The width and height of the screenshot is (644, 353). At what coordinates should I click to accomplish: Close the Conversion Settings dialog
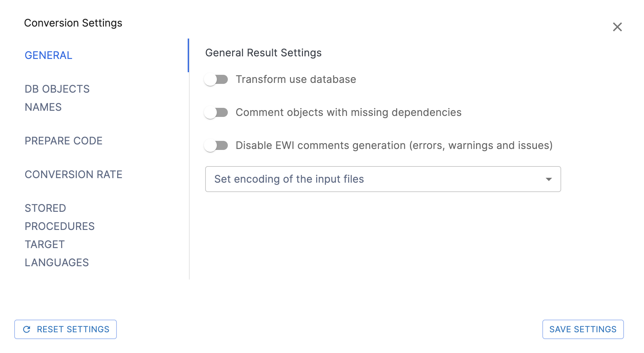tap(617, 27)
